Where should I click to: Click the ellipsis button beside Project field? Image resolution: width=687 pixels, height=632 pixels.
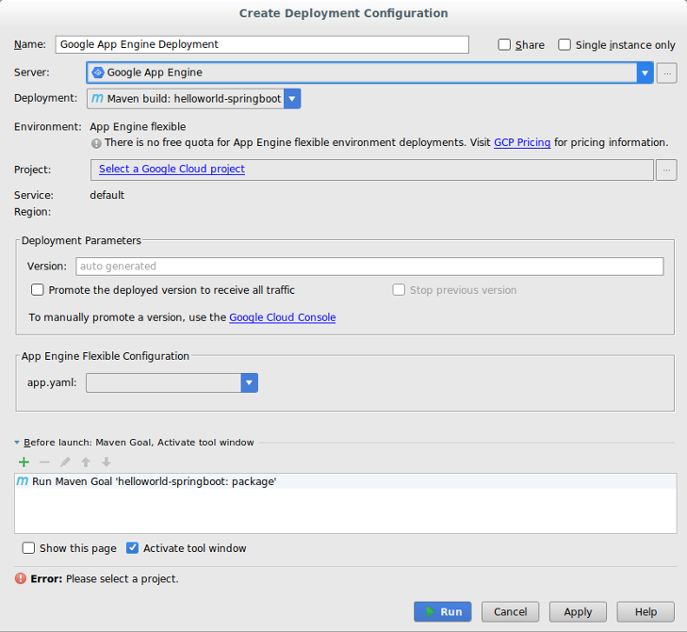(x=667, y=170)
